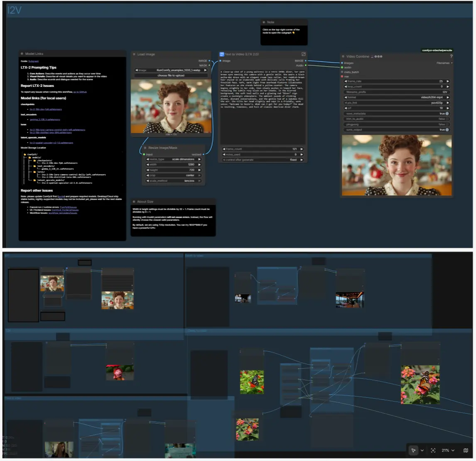Image resolution: width=476 pixels, height=461 pixels.
Task: Open the crop center combo
Action: pos(173,175)
